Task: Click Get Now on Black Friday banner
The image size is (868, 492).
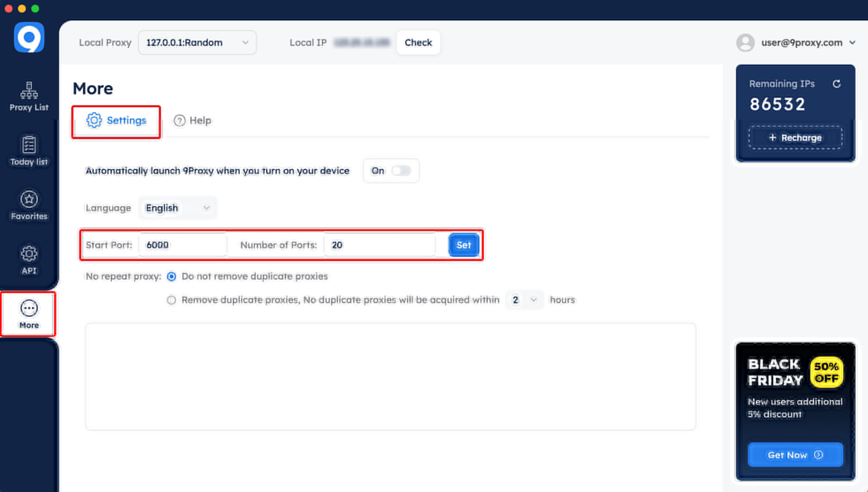Action: (795, 455)
